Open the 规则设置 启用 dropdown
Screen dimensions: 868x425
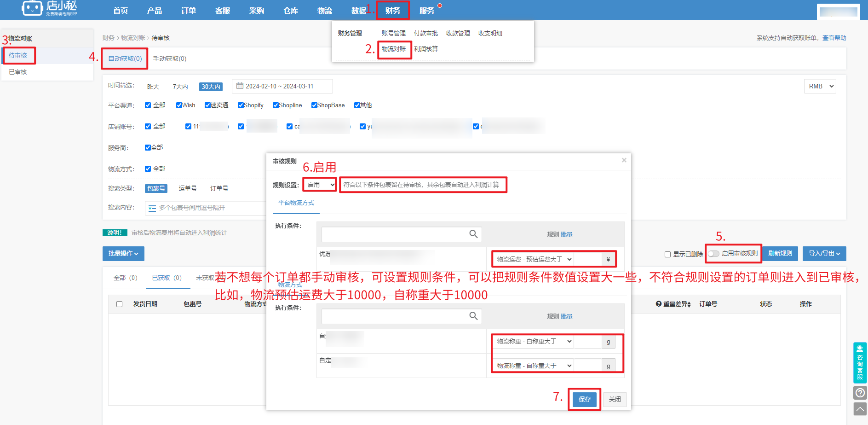[320, 185]
